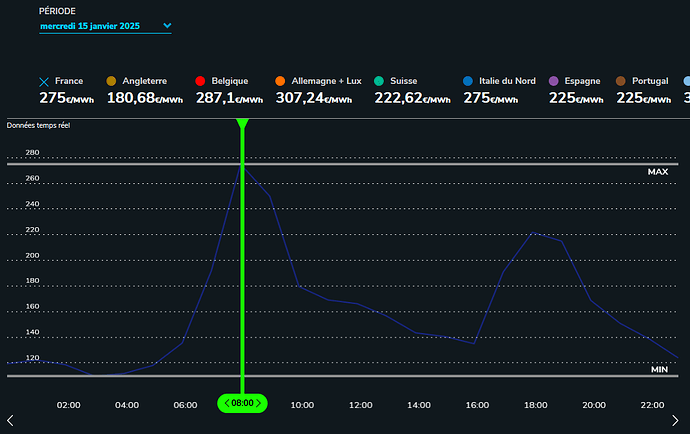Open the date dropdown chevron
Viewport: 690px width, 434px height.
click(166, 25)
